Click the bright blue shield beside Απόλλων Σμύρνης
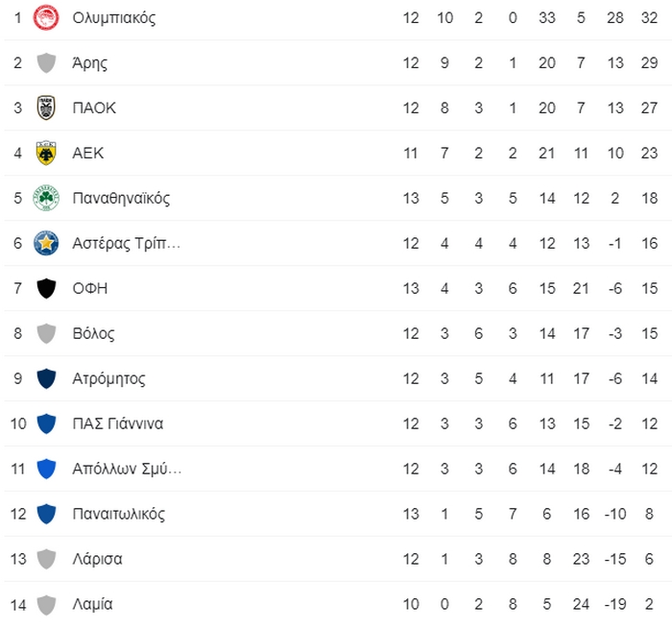This screenshot has width=672, height=628. click(46, 469)
